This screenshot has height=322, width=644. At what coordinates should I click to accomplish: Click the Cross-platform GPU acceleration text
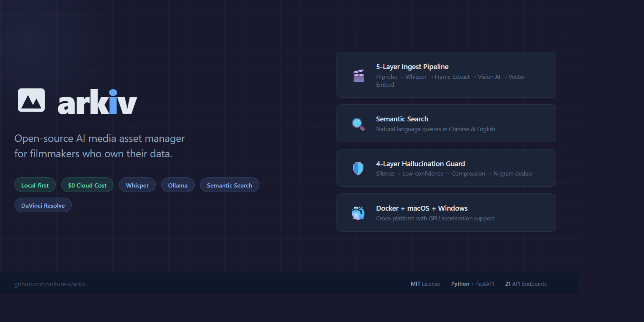435,219
